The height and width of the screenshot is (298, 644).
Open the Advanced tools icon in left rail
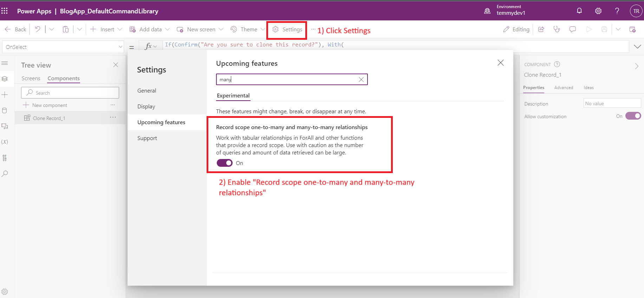click(x=5, y=158)
